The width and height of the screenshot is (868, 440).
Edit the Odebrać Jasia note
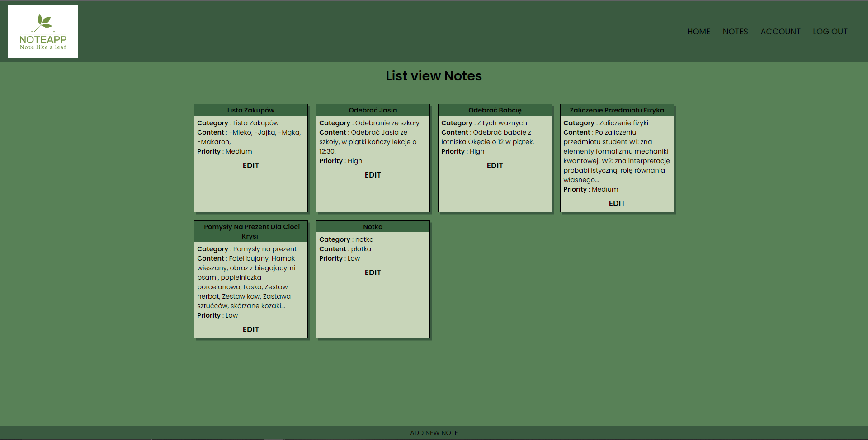[x=373, y=175]
